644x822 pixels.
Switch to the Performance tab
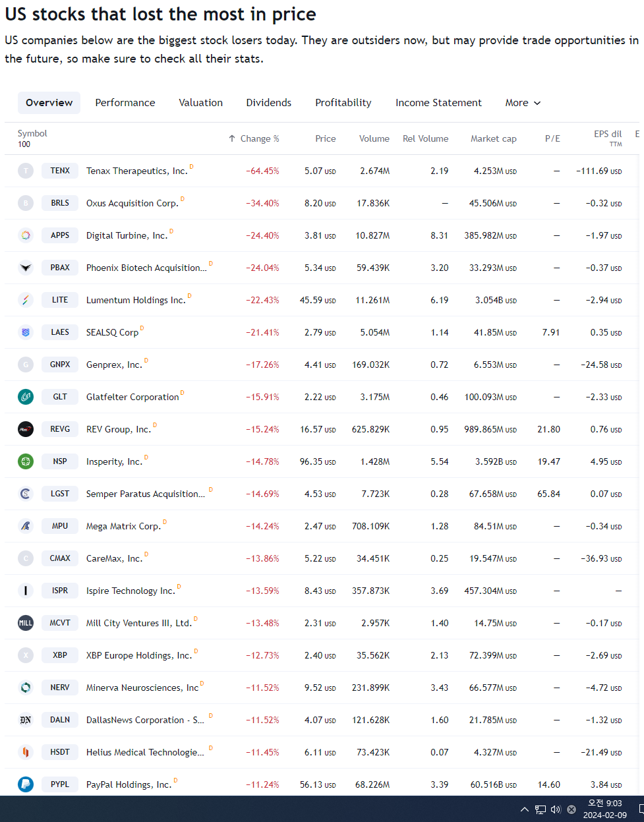coord(125,103)
